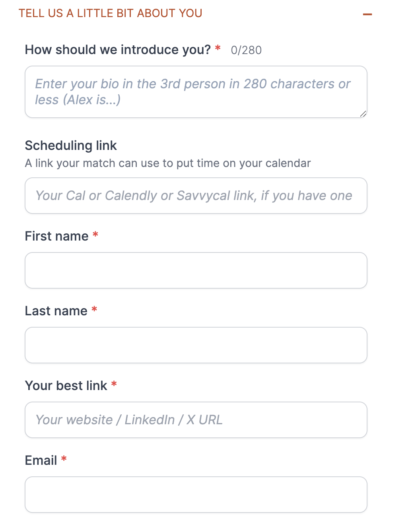The height and width of the screenshot is (532, 416).
Task: Click the 'Scheduling link' label text
Action: 71,146
